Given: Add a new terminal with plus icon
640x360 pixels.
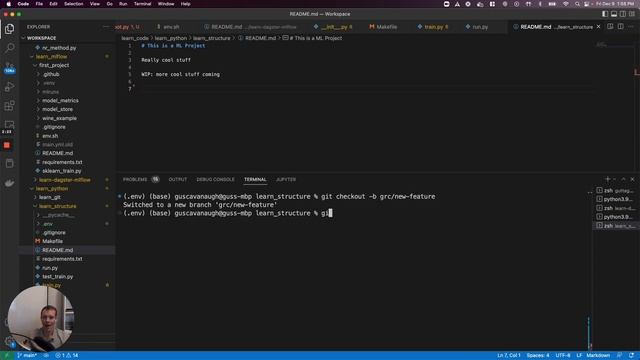Looking at the screenshot, I should 607,179.
